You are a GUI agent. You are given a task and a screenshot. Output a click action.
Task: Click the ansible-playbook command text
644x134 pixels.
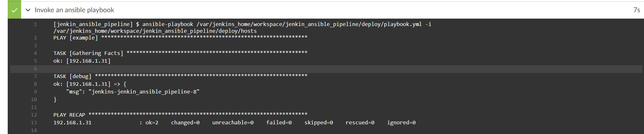point(242,28)
